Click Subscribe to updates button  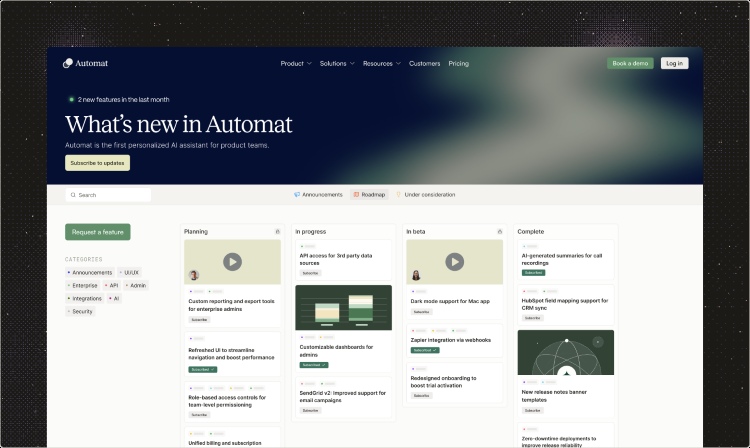tap(97, 163)
